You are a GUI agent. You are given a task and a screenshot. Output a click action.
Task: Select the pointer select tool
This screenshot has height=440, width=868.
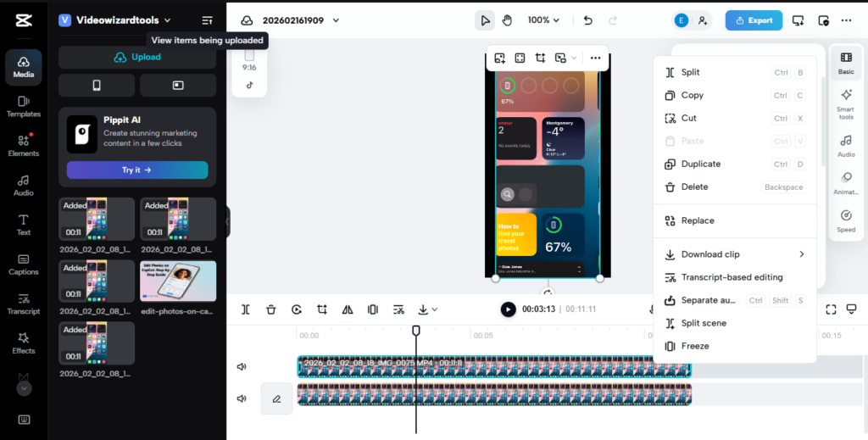click(x=485, y=20)
